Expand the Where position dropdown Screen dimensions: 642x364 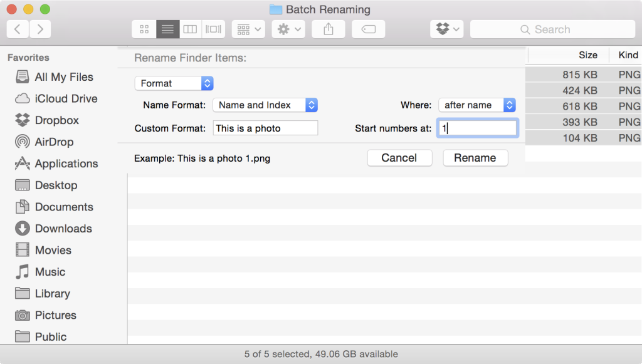(x=476, y=105)
